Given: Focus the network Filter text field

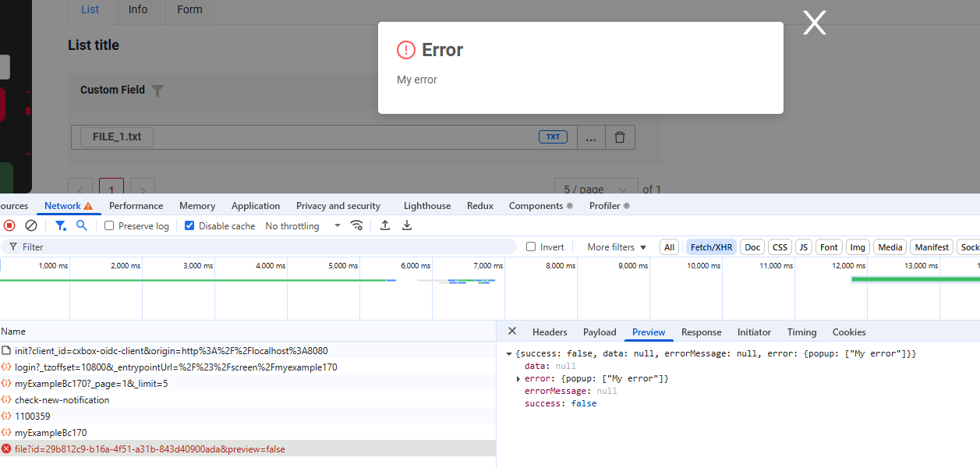Looking at the screenshot, I should (258, 246).
